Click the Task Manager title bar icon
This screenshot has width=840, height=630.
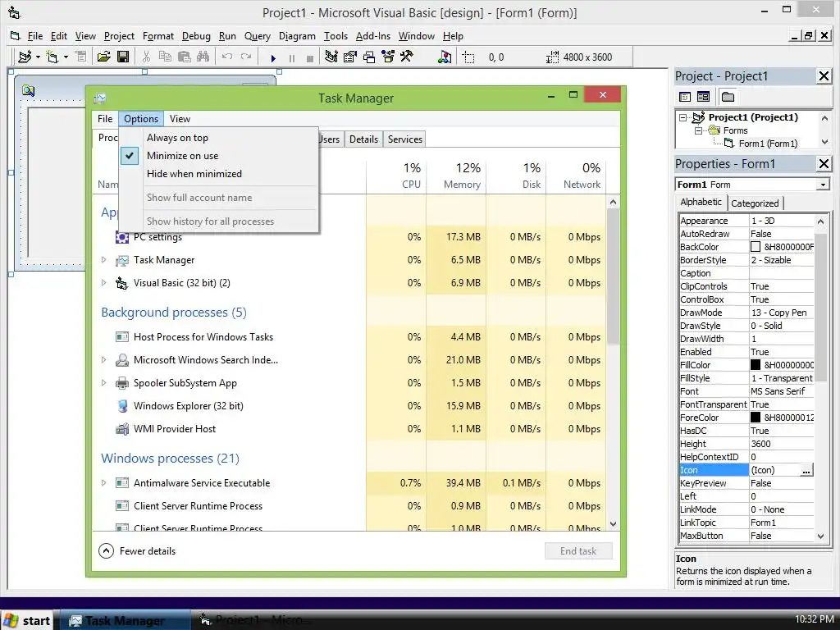100,98
